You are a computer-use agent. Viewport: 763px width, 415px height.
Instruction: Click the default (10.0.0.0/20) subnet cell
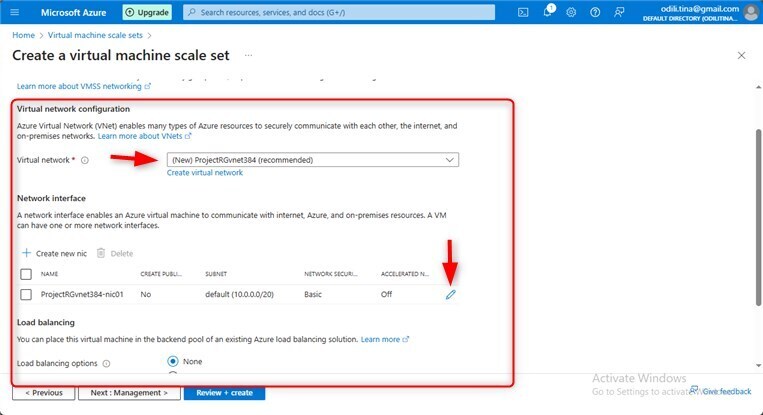coord(239,294)
